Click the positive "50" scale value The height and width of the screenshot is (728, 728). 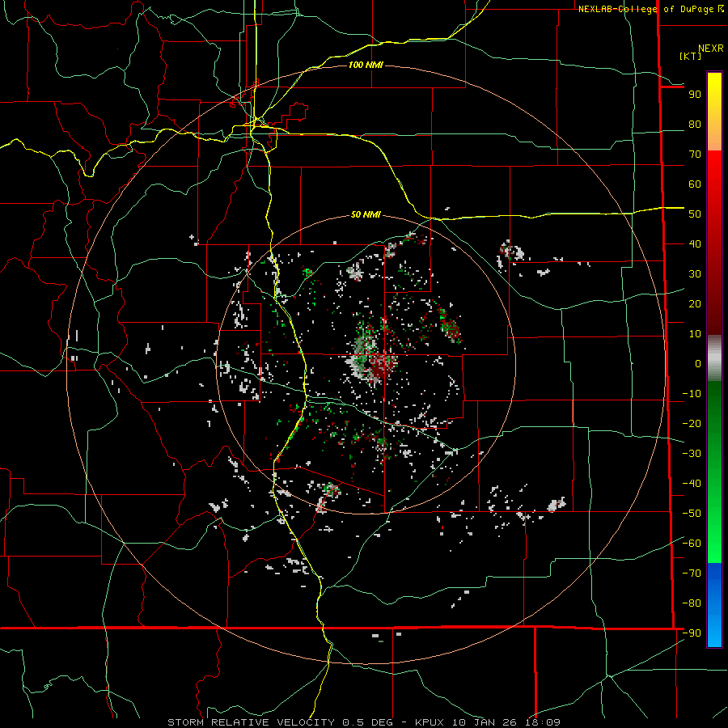tap(695, 214)
